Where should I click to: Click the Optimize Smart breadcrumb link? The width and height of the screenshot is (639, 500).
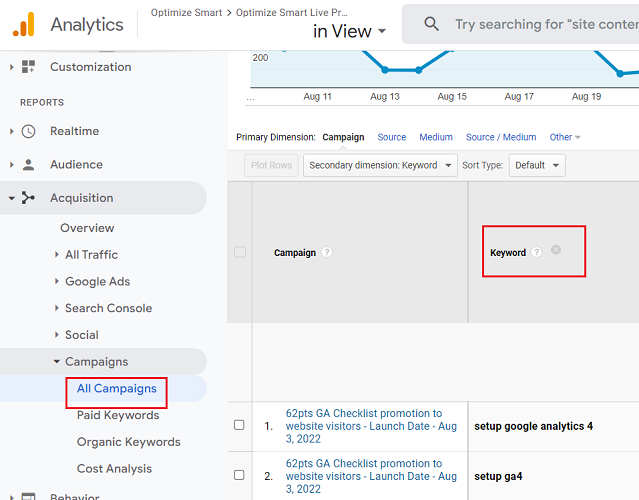[186, 13]
